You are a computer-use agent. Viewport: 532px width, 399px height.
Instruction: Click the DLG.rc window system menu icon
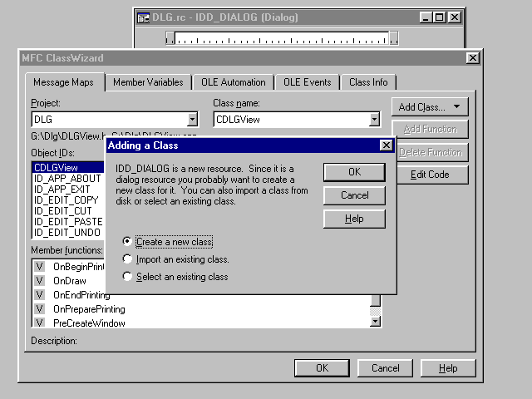(143, 17)
